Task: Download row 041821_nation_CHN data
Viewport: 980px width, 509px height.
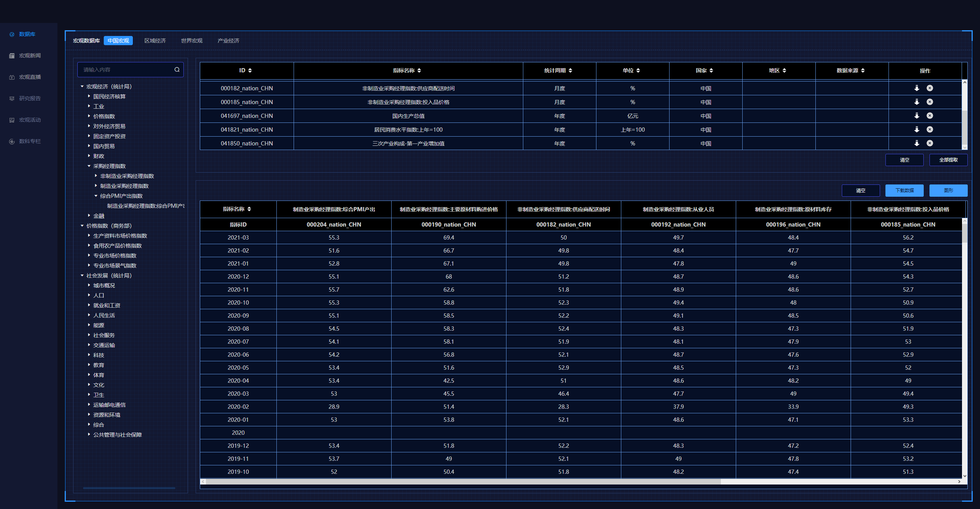Action: point(917,129)
